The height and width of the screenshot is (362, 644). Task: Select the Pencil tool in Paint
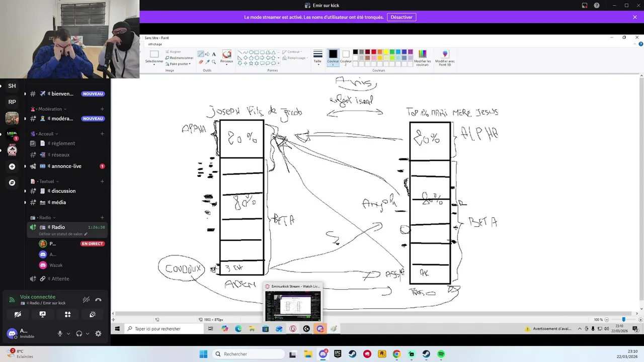(201, 54)
